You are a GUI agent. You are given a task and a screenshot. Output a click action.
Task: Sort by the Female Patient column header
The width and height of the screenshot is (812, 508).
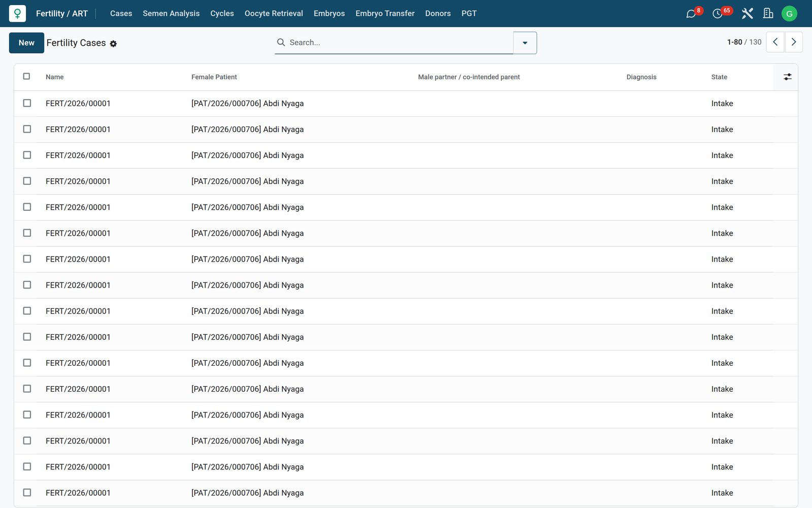[214, 77]
